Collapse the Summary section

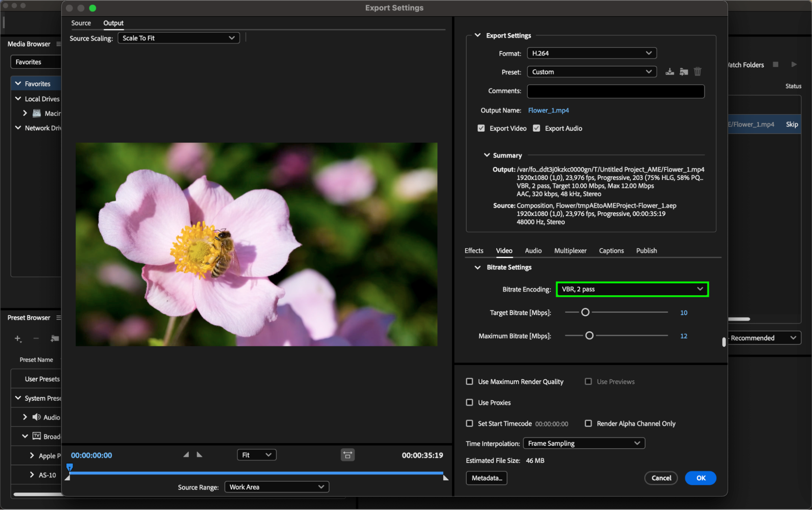487,155
